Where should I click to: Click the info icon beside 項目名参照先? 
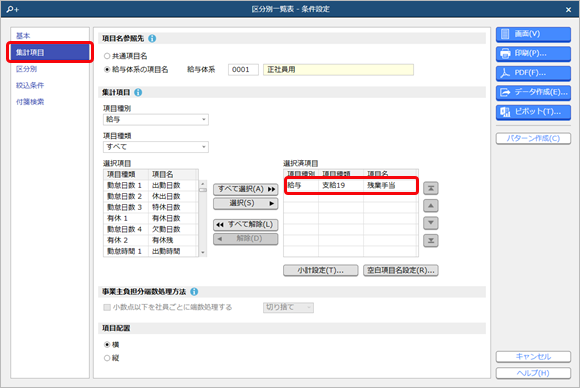click(152, 38)
